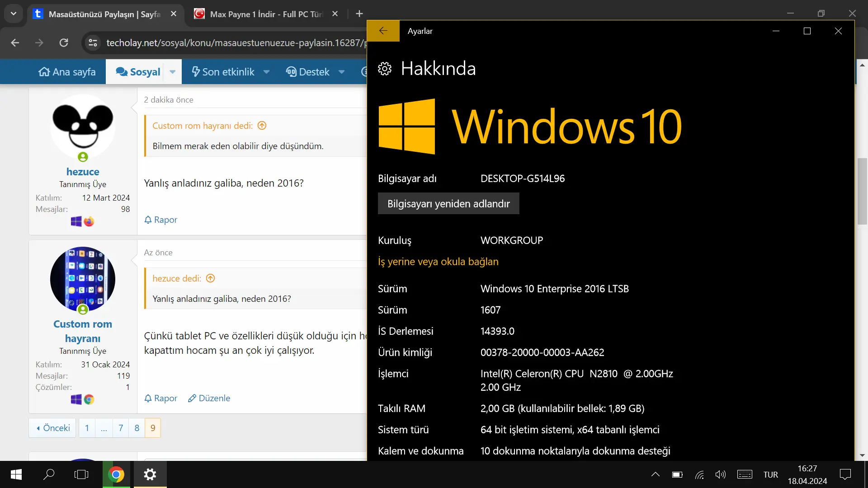Click Windows badge under Custom rom hayranı

click(76, 399)
